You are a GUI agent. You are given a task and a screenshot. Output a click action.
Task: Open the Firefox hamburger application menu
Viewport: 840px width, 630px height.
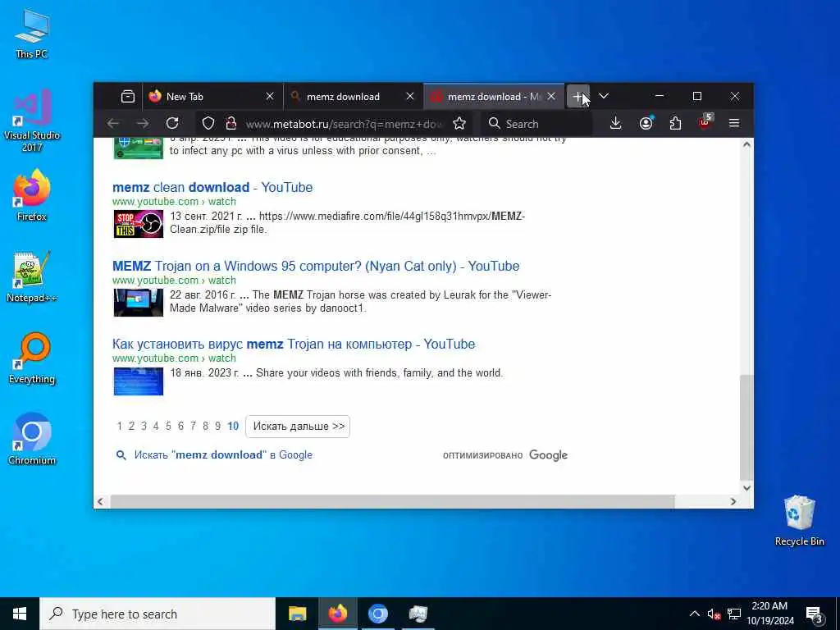[734, 123]
